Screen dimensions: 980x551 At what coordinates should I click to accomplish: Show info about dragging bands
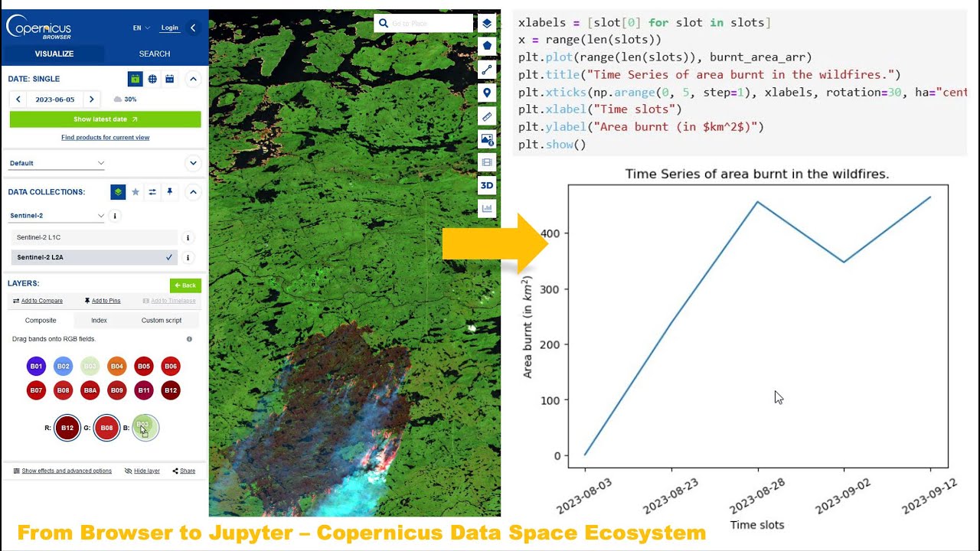189,339
